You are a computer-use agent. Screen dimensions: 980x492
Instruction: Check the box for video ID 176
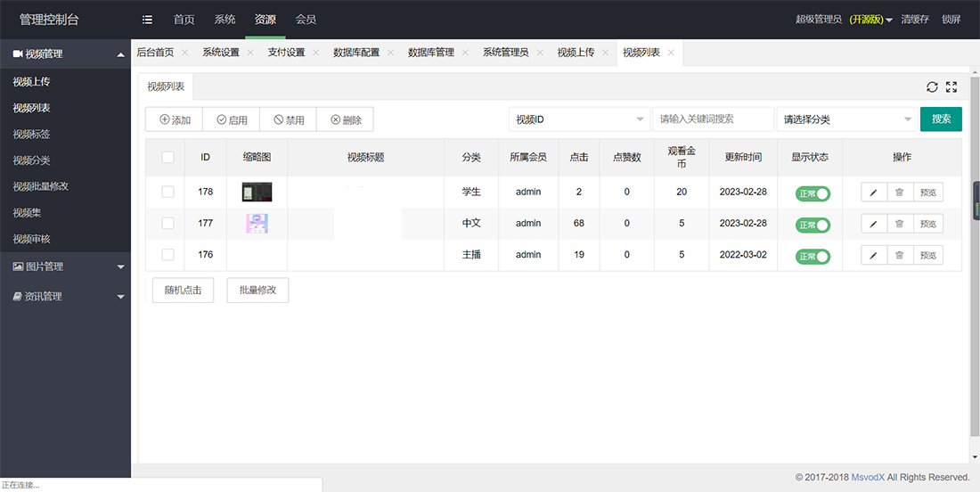[x=167, y=254]
